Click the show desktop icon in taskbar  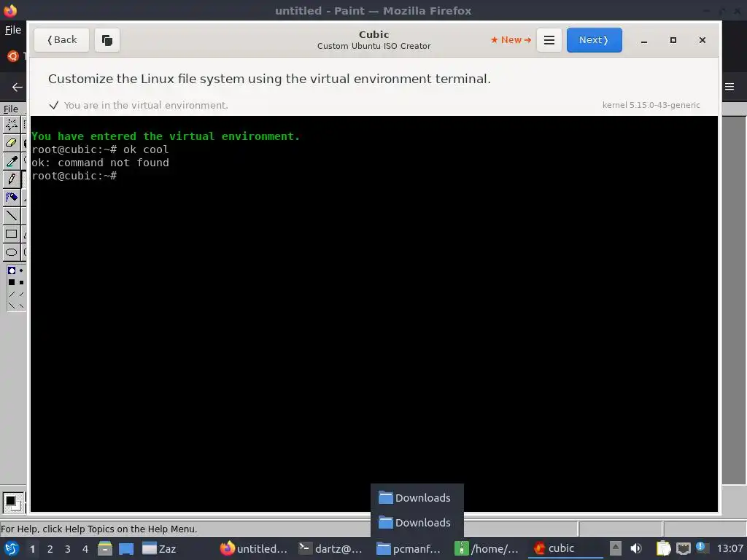coord(126,548)
